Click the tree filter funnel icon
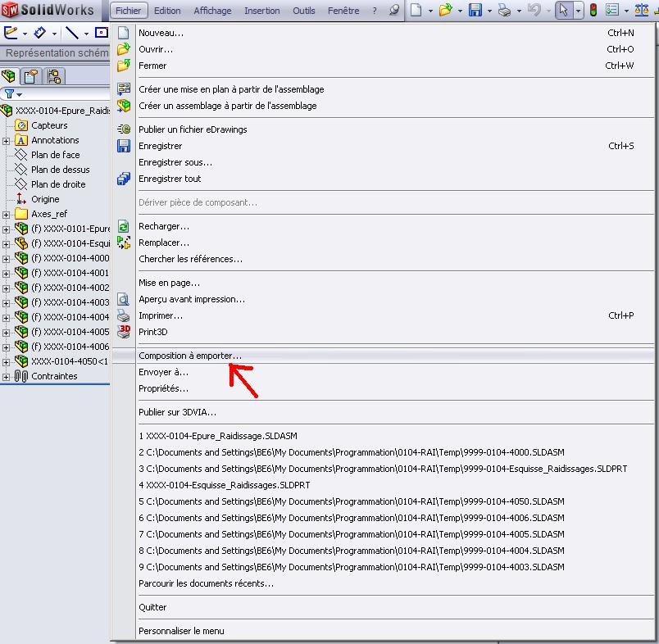 pos(9,93)
